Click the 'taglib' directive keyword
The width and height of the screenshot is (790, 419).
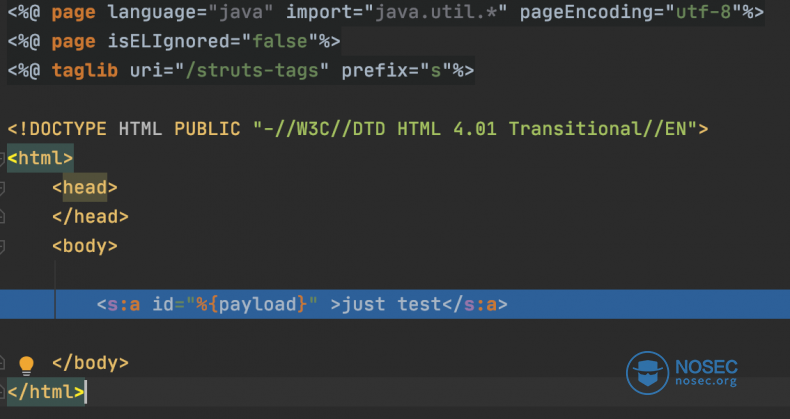click(x=85, y=71)
